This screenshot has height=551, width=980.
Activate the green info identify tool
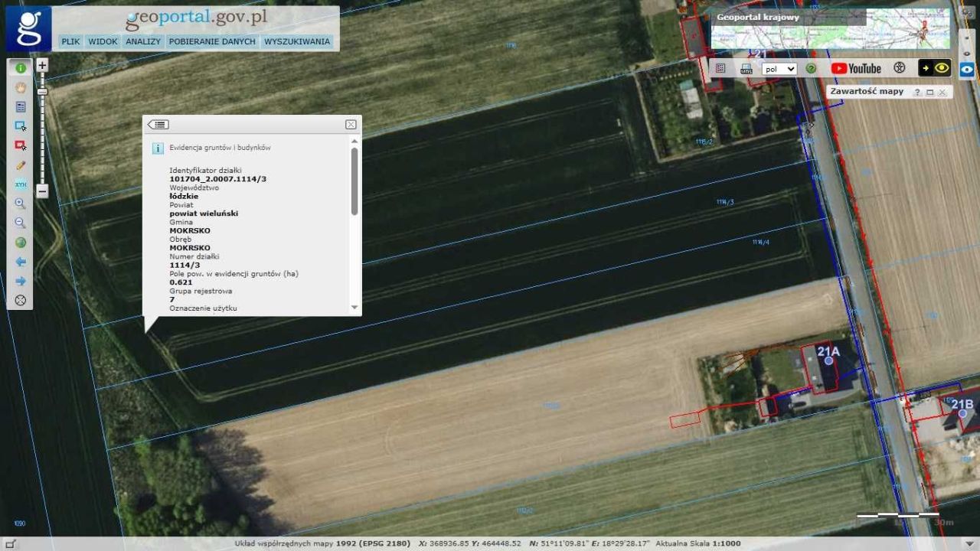(21, 68)
